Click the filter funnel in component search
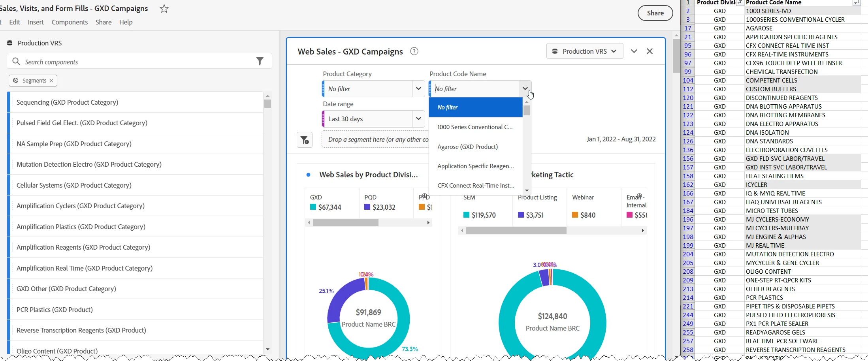This screenshot has height=361, width=868. click(260, 61)
